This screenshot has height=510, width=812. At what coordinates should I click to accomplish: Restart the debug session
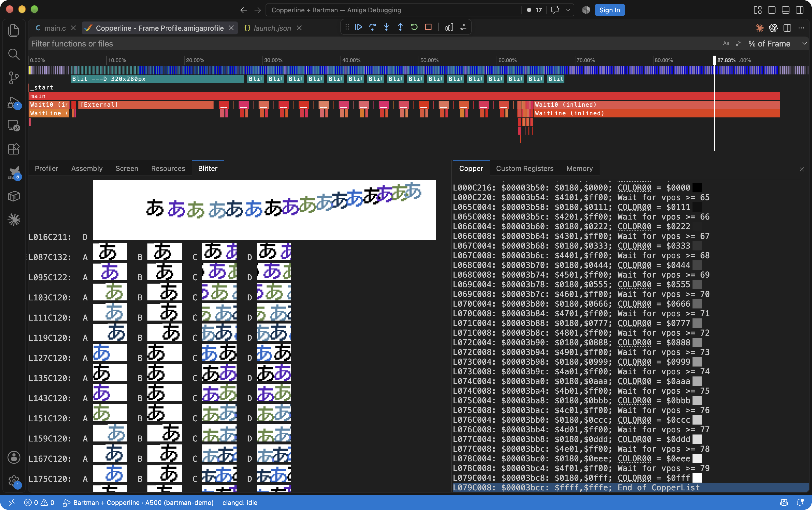click(x=414, y=27)
